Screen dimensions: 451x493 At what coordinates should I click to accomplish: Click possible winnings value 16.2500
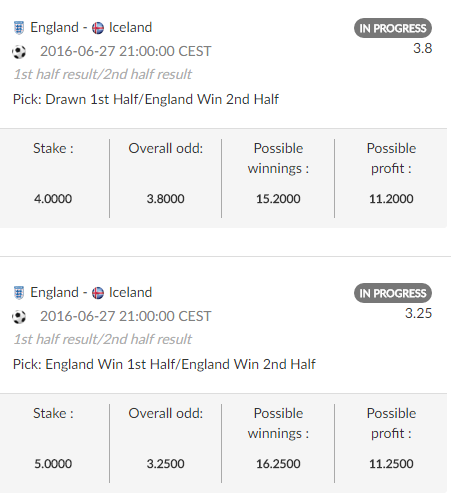click(x=278, y=464)
